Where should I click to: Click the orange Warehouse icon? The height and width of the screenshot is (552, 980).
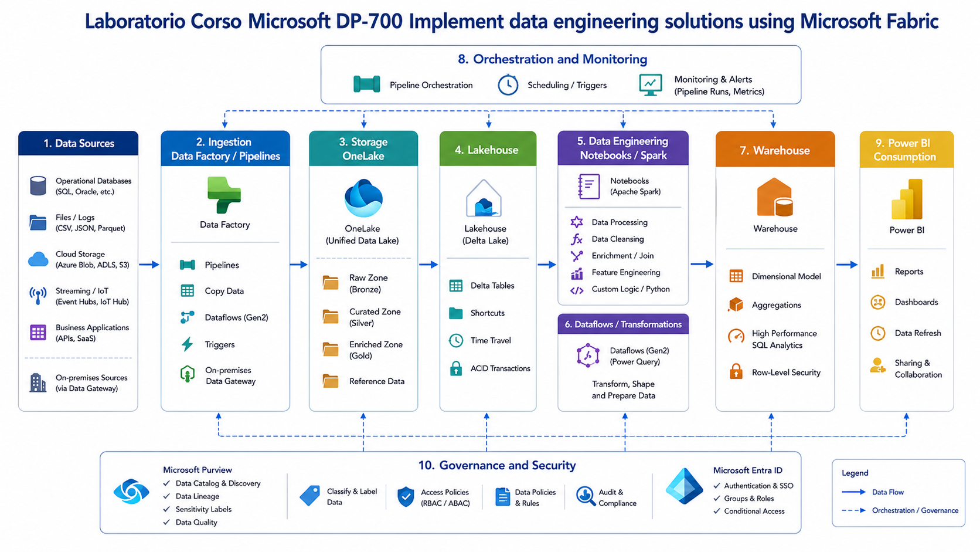coord(775,198)
